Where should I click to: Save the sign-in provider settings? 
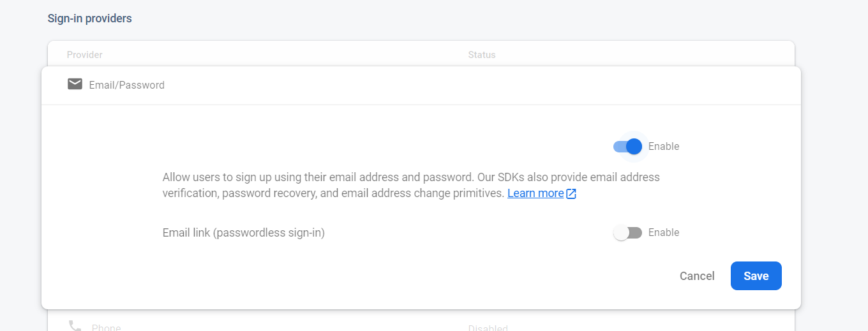(756, 276)
